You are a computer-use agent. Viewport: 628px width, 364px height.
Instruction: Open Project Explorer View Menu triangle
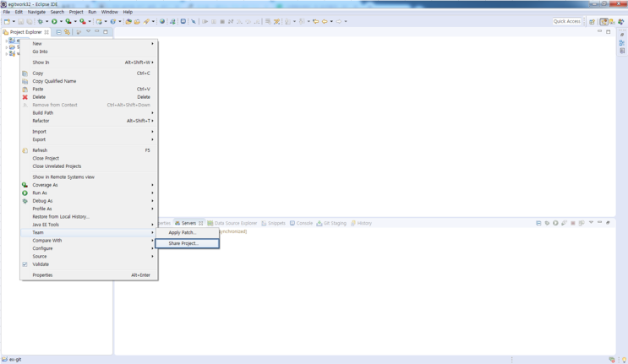click(88, 31)
